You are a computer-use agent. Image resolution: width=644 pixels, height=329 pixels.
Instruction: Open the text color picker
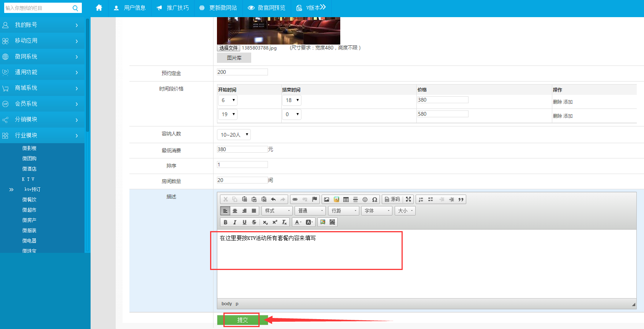pyautogui.click(x=298, y=222)
